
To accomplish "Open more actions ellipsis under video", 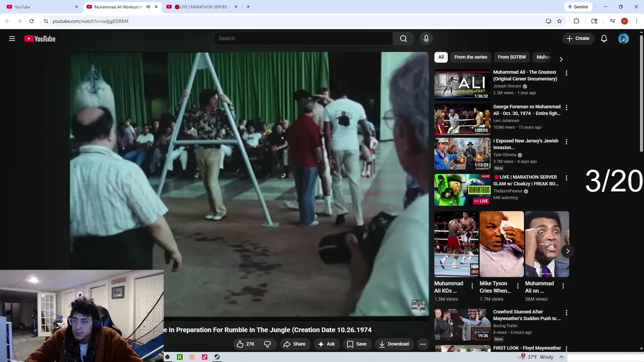I will (423, 344).
